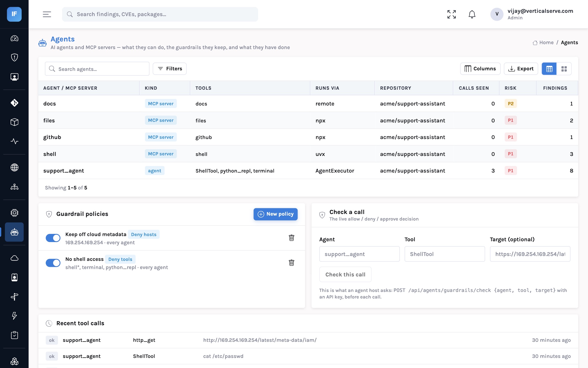Open the lightning bolt icon in sidebar
Screen dimensions: 588x368
14,316
